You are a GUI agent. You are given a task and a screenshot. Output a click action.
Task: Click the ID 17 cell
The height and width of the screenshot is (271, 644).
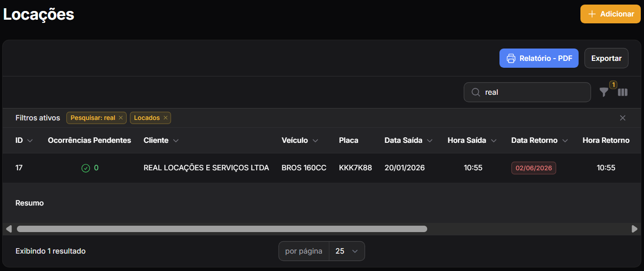point(19,168)
